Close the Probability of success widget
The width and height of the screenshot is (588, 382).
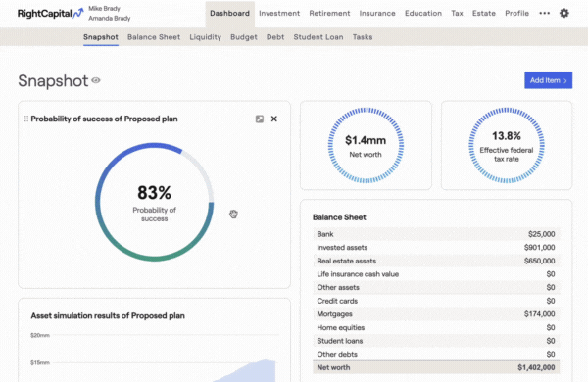(274, 119)
